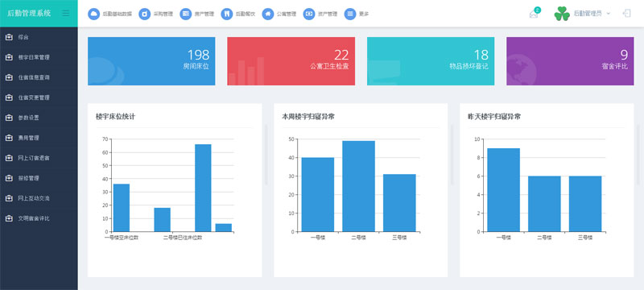Toggle the sidebar hamburger menu icon

click(66, 13)
